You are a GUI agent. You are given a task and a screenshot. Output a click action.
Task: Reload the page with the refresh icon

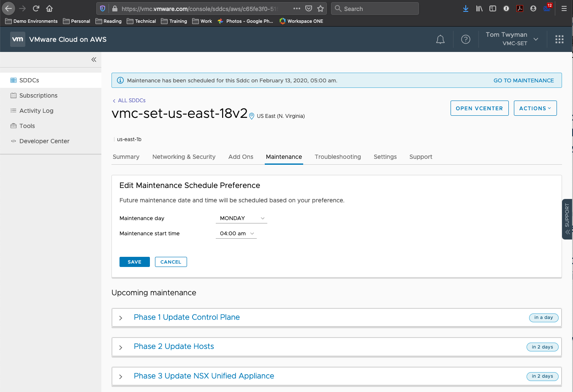tap(36, 8)
